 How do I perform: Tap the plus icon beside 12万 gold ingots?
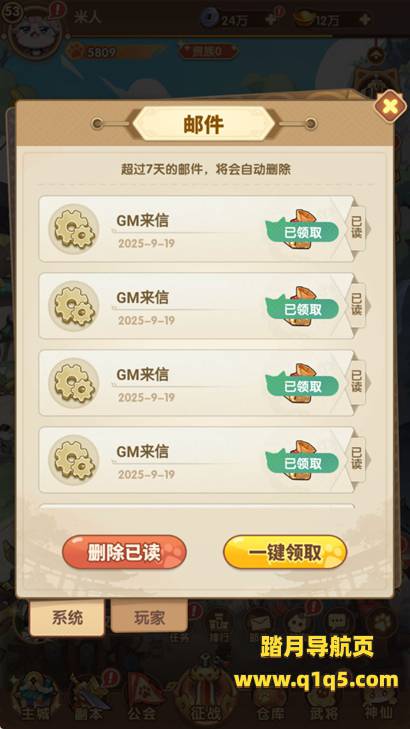(x=365, y=20)
